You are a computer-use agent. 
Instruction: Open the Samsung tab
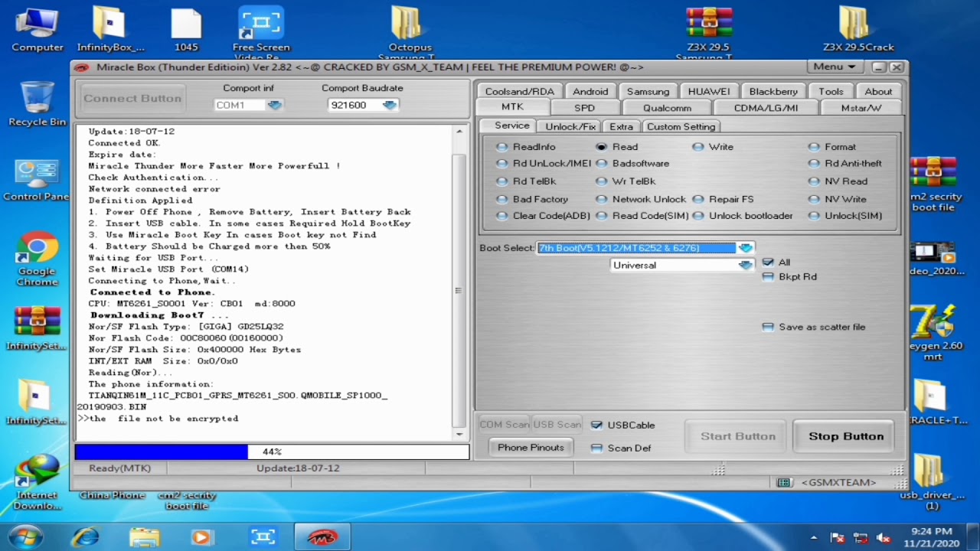click(648, 91)
